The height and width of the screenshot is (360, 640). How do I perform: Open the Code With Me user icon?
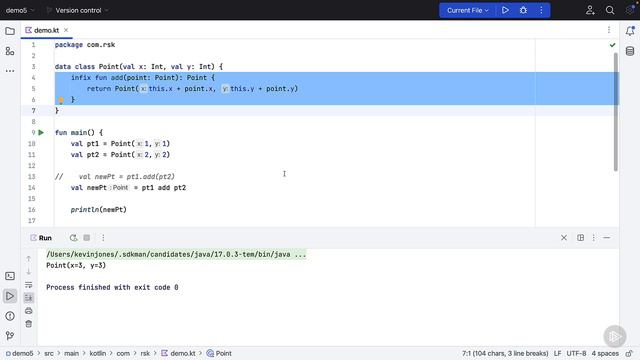point(590,10)
